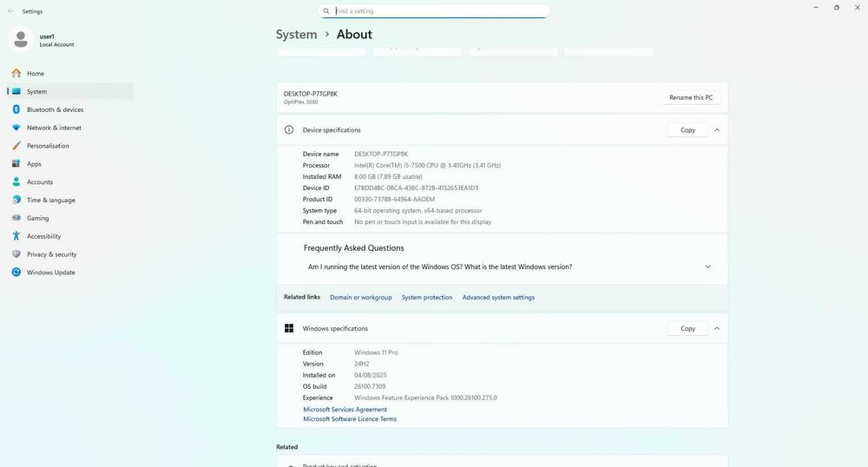868x467 pixels.
Task: Click the Device specifications info icon
Action: [x=289, y=130]
